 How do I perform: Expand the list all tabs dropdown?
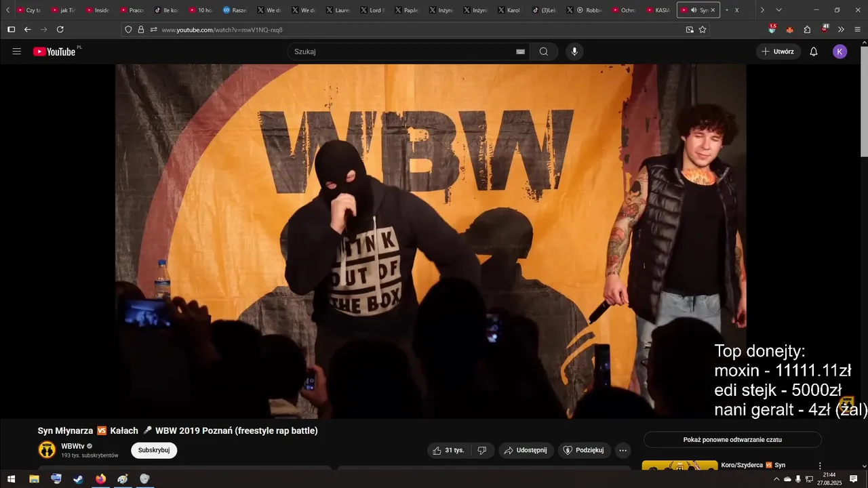(x=778, y=10)
